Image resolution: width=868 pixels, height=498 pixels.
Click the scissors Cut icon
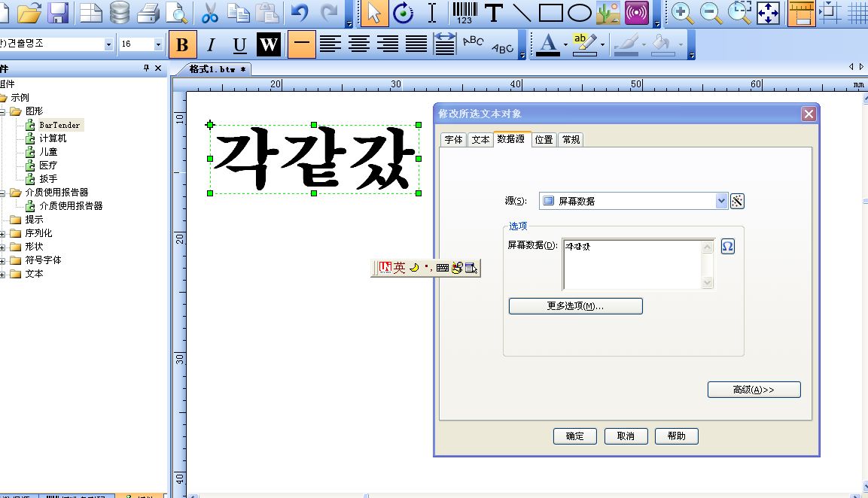click(211, 13)
